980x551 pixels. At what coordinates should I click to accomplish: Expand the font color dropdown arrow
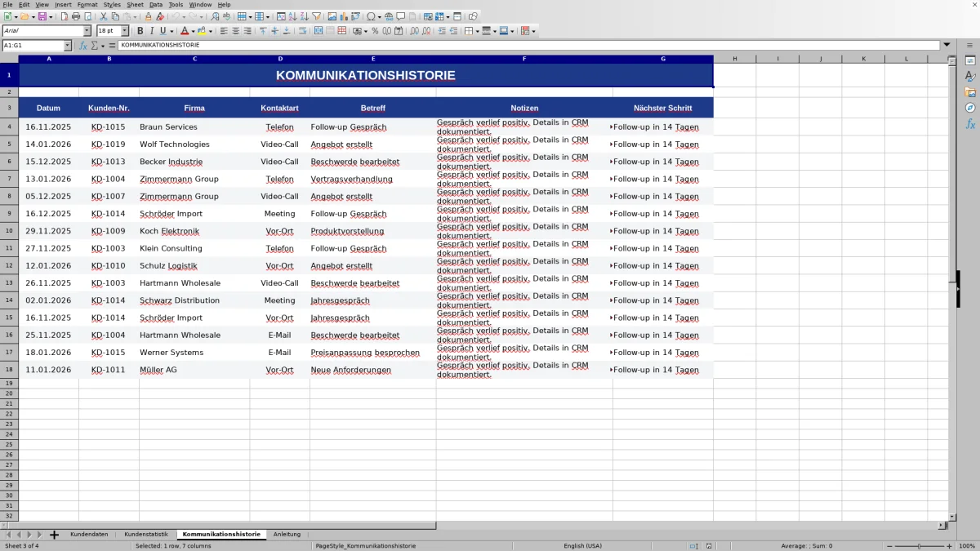(193, 30)
